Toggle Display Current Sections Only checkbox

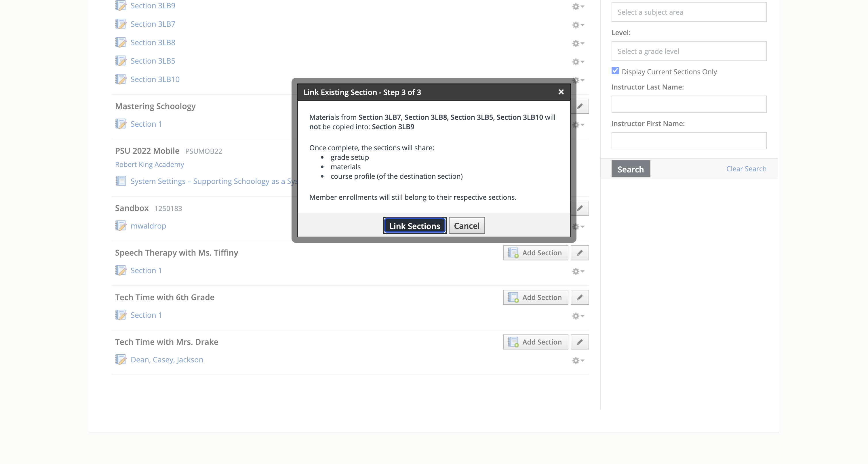pyautogui.click(x=615, y=71)
